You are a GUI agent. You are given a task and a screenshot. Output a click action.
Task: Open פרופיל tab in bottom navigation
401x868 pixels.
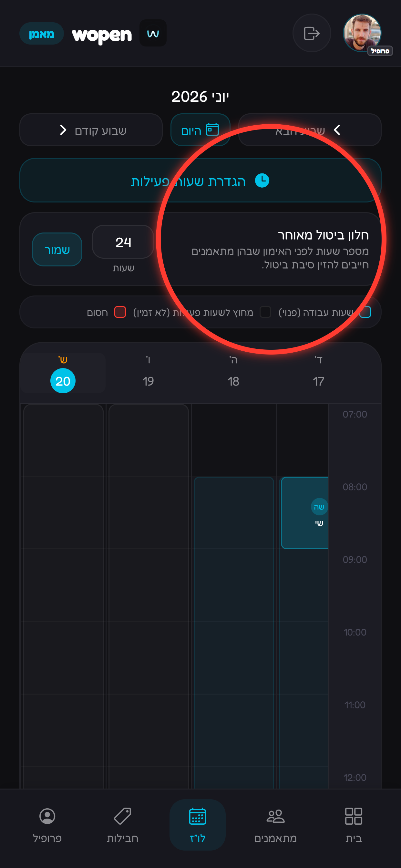click(47, 825)
